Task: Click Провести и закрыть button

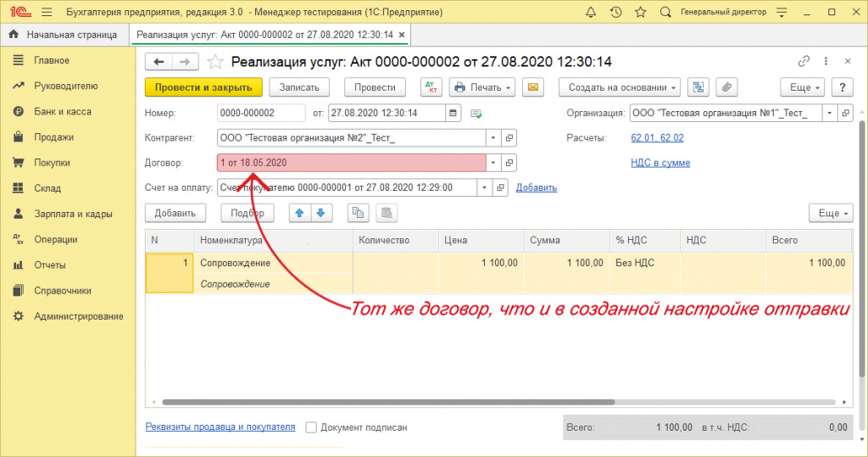Action: pos(203,87)
